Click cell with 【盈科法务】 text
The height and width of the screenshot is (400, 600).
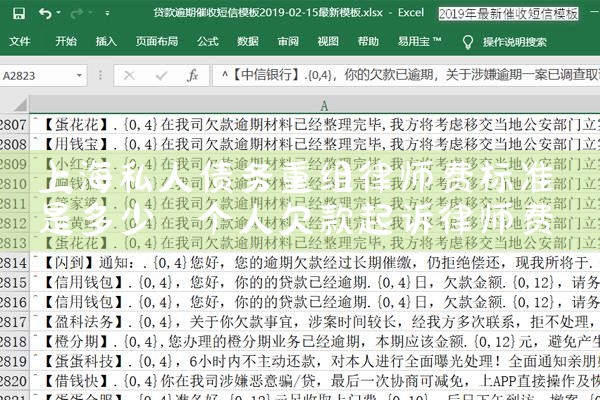coord(315,322)
